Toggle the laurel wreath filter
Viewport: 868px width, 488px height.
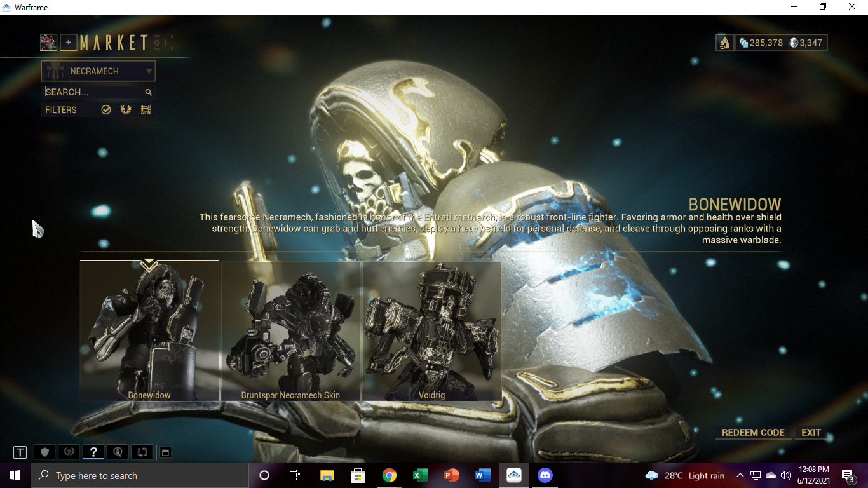pyautogui.click(x=126, y=110)
